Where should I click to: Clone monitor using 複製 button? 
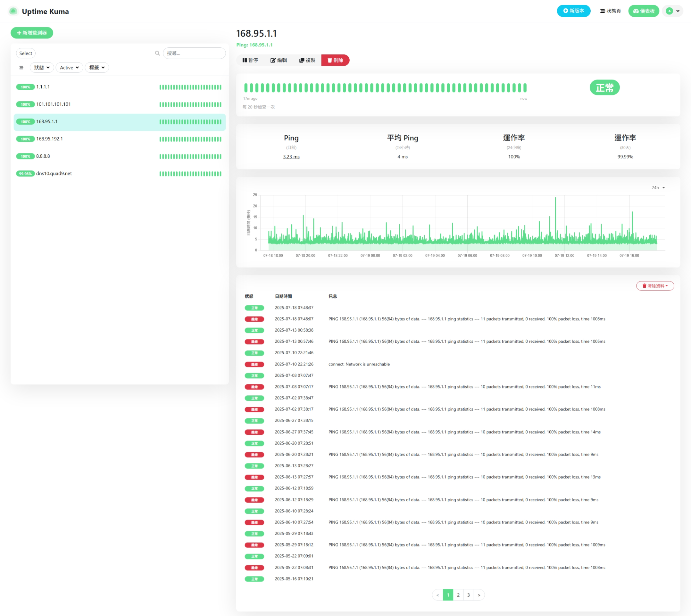307,60
